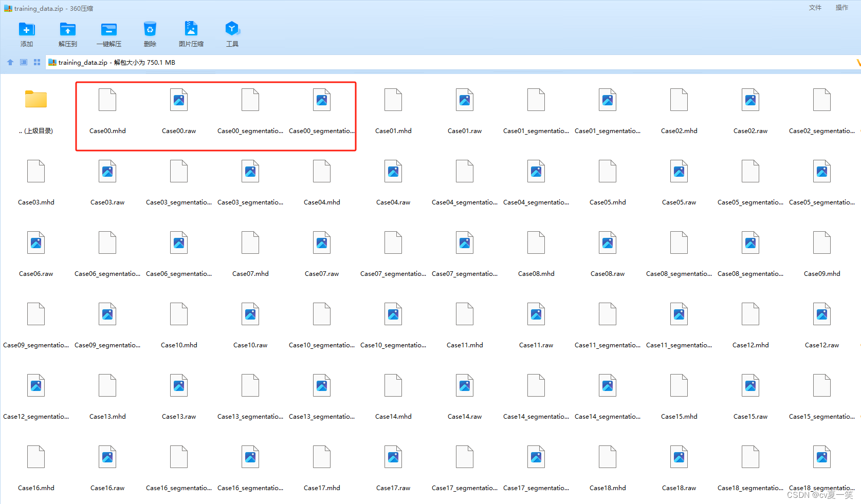The height and width of the screenshot is (504, 861).
Task: Click the "Case14.raw" file name label
Action: click(465, 417)
